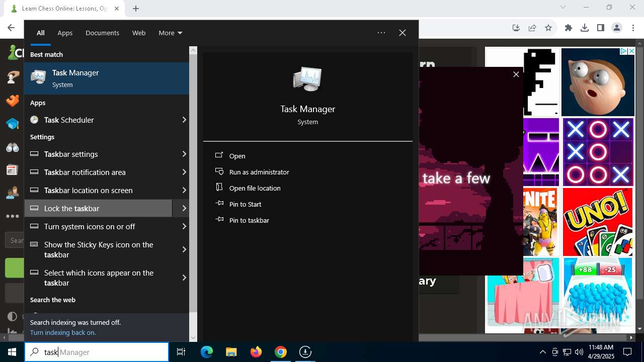The image size is (644, 362).
Task: Click the taskbar clock showing 11:48 AM
Action: pos(601,352)
